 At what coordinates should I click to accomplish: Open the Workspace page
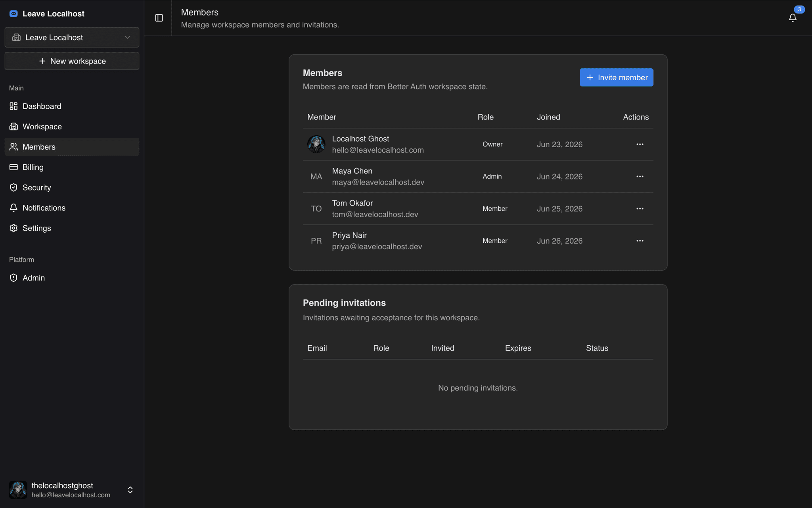pyautogui.click(x=72, y=126)
